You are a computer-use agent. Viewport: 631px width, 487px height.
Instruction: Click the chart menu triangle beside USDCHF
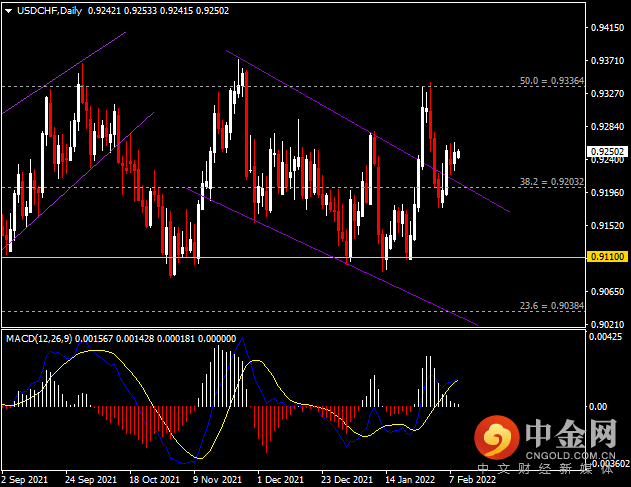point(8,11)
